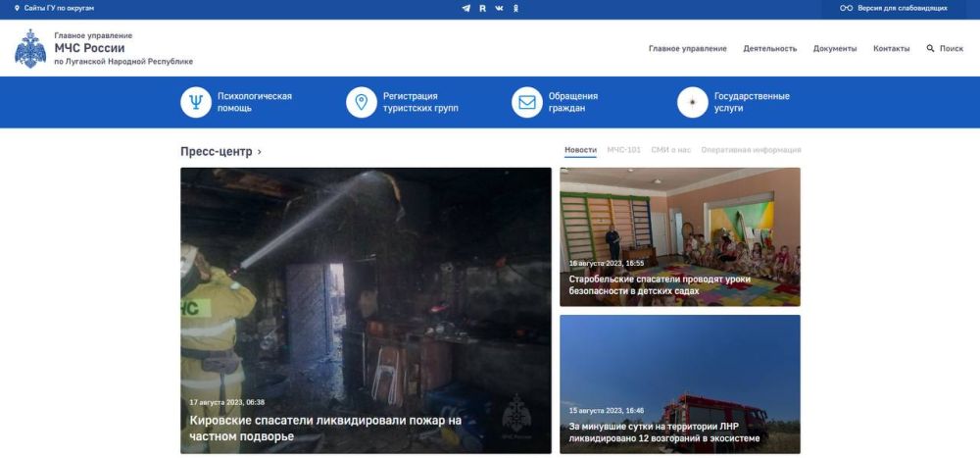980x458 pixels.
Task: Click the glasses icon for visually impaired version
Action: [847, 9]
